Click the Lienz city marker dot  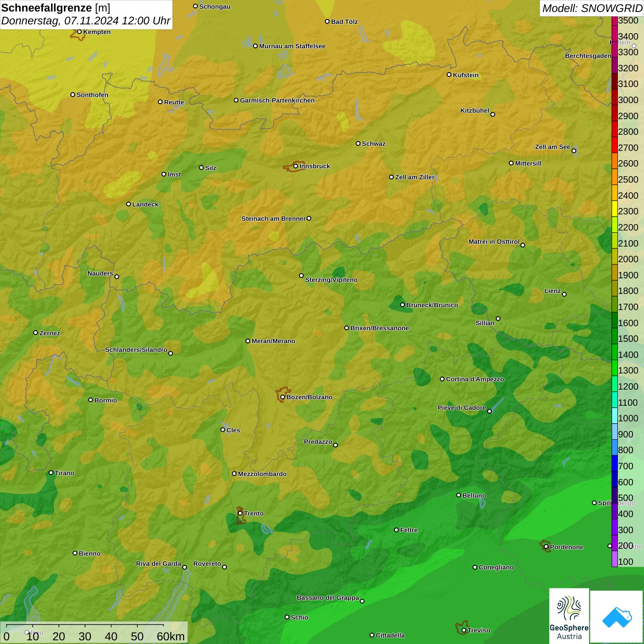click(x=564, y=294)
